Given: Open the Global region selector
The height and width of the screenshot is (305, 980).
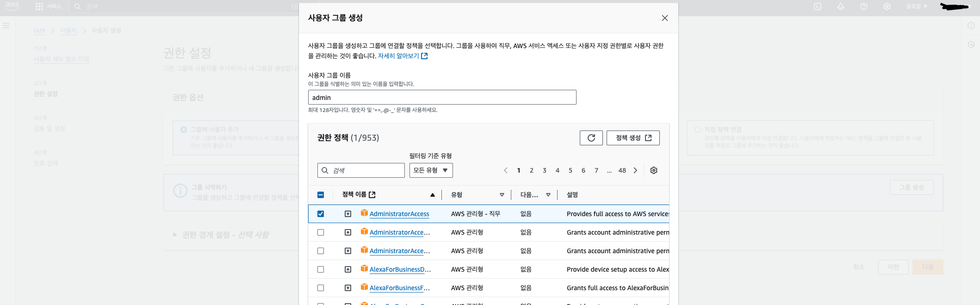Looking at the screenshot, I should tap(917, 6).
